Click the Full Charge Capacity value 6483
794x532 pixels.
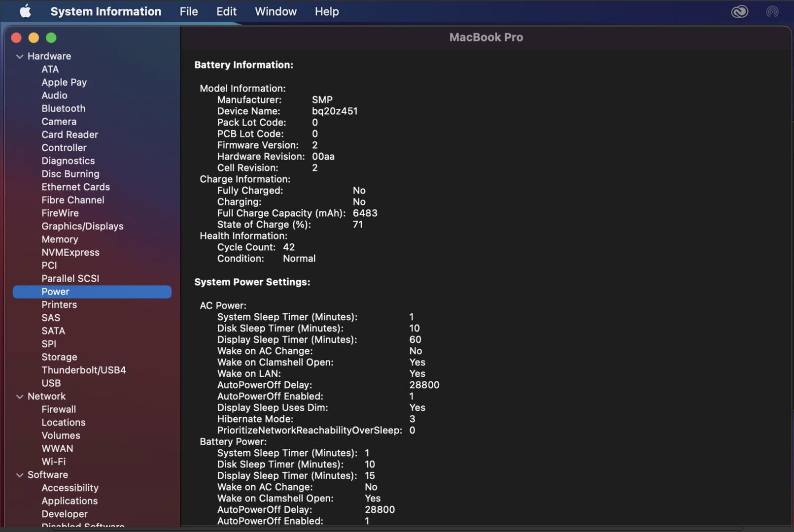pyautogui.click(x=365, y=213)
